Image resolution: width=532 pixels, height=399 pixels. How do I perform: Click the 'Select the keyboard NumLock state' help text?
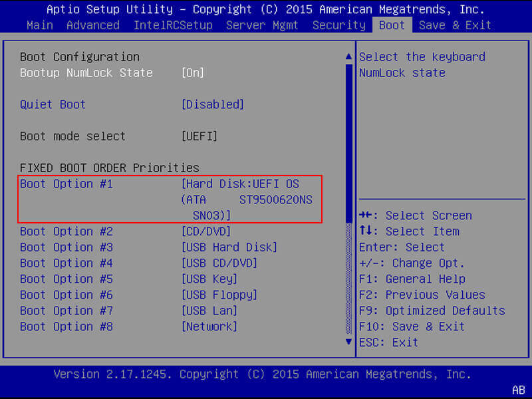coord(422,65)
